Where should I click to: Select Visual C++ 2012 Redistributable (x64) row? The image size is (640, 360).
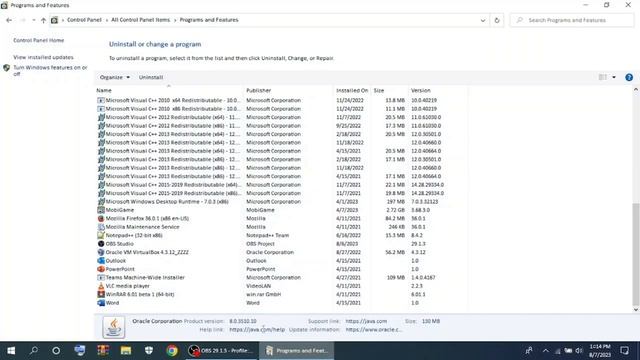coord(282,117)
